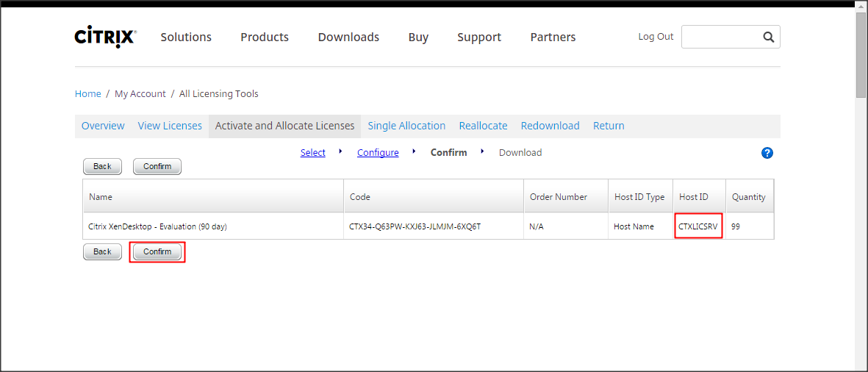The height and width of the screenshot is (372, 868).
Task: Go to Home breadcrumb link
Action: pyautogui.click(x=88, y=94)
